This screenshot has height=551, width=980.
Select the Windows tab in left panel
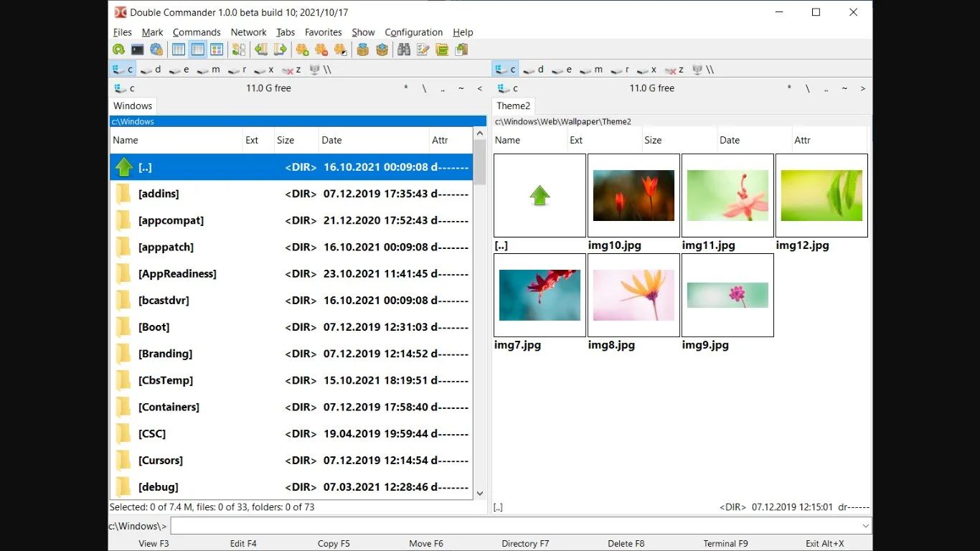(133, 105)
